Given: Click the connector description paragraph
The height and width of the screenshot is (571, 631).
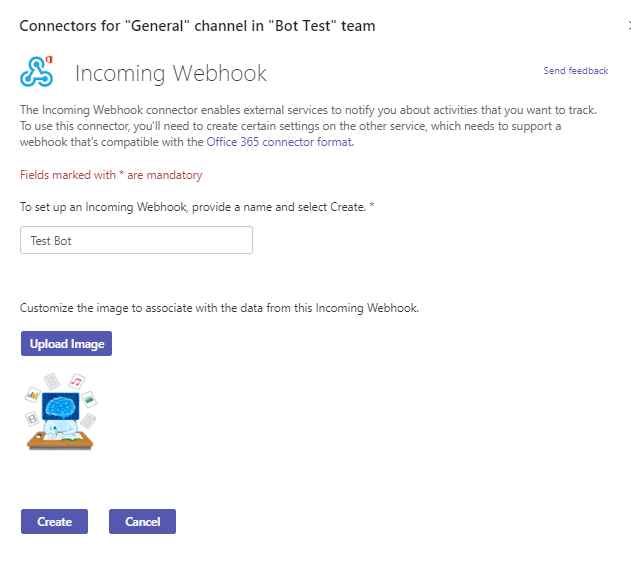Looking at the screenshot, I should (x=308, y=126).
